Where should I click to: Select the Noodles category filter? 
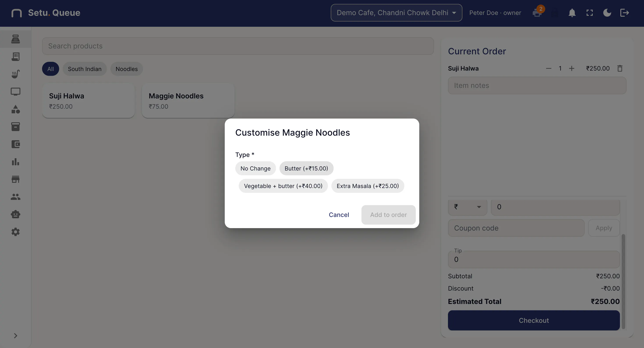(x=127, y=69)
